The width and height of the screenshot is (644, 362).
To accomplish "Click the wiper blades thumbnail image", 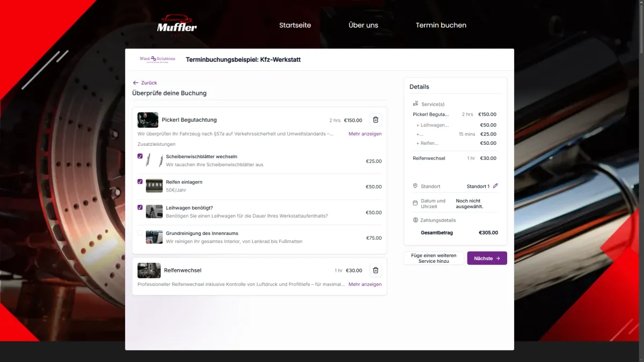I will pos(154,160).
